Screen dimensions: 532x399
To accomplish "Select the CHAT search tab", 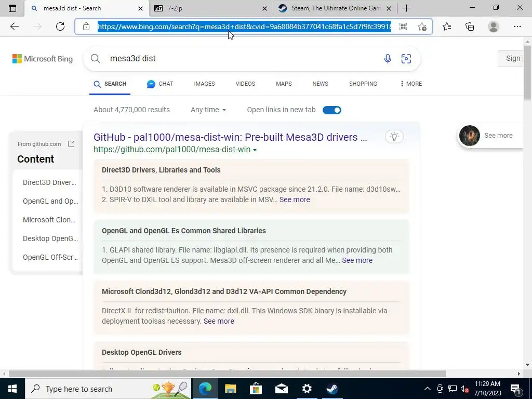I will tap(160, 84).
